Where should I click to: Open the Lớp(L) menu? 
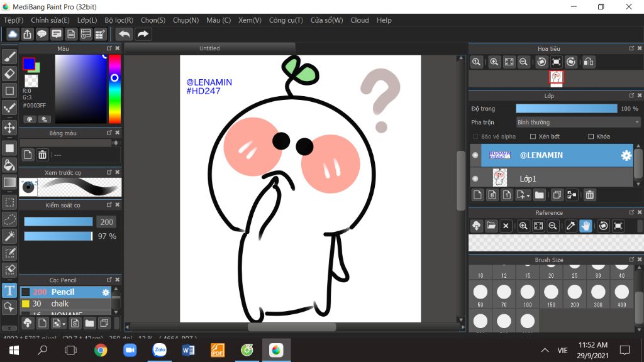tap(87, 20)
